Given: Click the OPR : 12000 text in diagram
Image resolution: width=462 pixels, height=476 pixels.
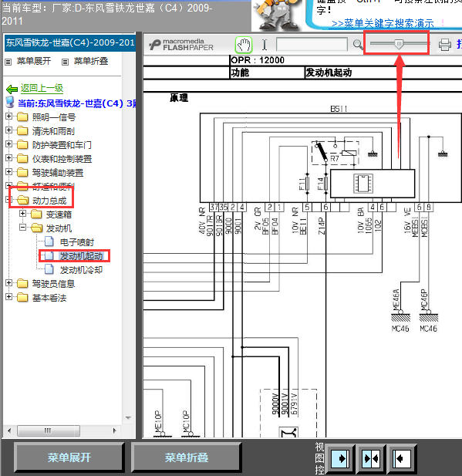Looking at the screenshot, I should pyautogui.click(x=258, y=60).
